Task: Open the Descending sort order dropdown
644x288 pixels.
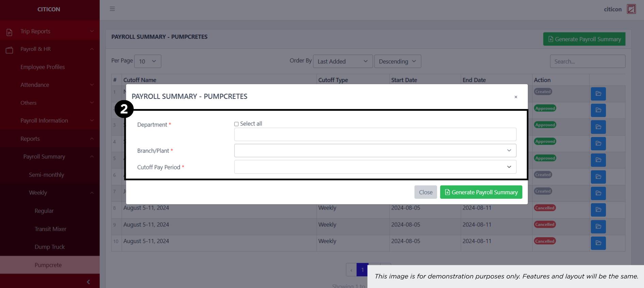Action: pos(398,61)
